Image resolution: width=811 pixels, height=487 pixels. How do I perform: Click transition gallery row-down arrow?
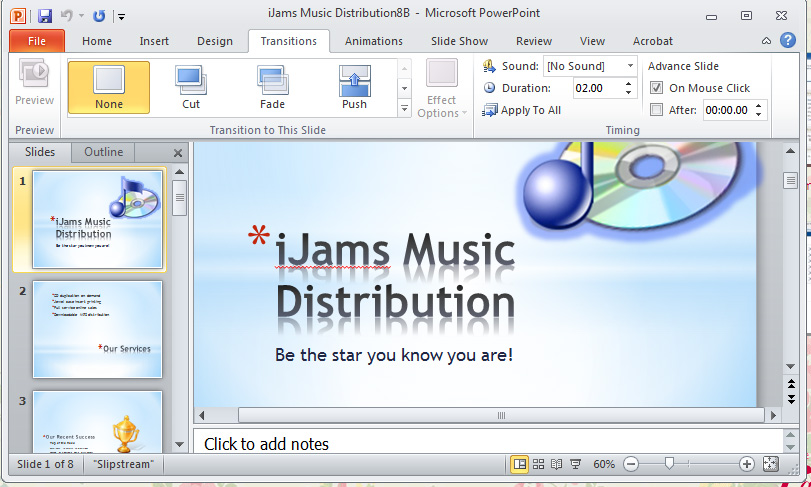[404, 88]
